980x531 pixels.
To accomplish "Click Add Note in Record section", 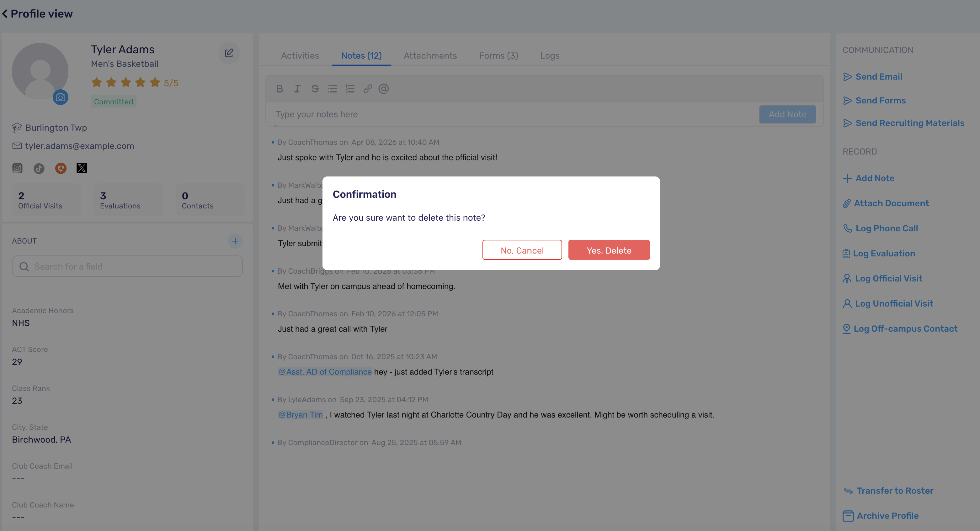I will (x=869, y=178).
